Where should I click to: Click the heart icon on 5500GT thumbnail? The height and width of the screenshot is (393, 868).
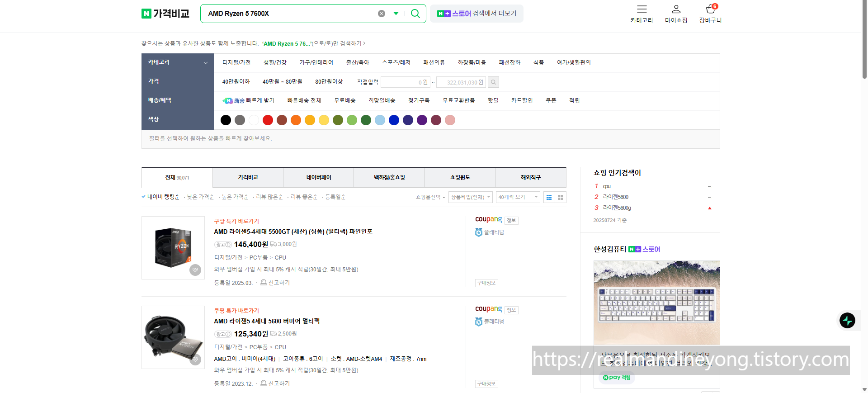(x=195, y=270)
